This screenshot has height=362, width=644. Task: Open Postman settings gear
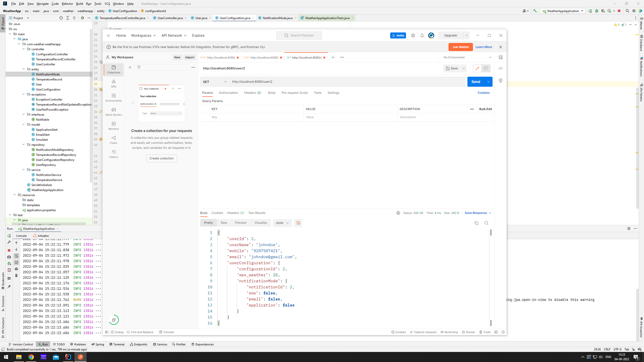coord(413,35)
